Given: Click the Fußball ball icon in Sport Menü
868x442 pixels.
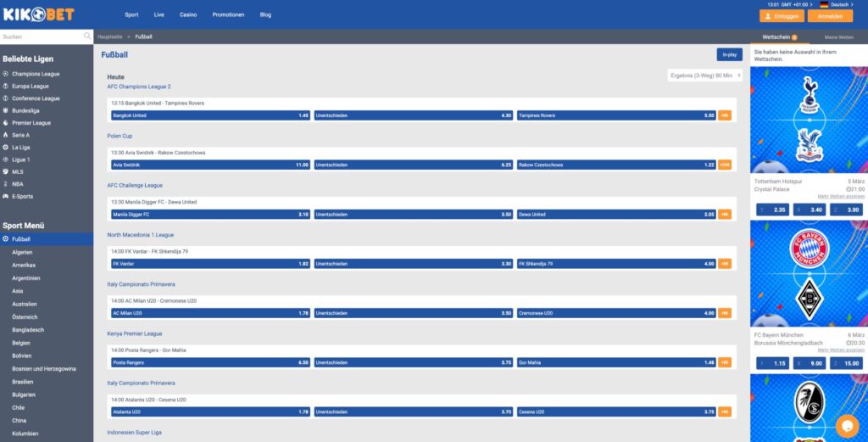Looking at the screenshot, I should coord(6,238).
